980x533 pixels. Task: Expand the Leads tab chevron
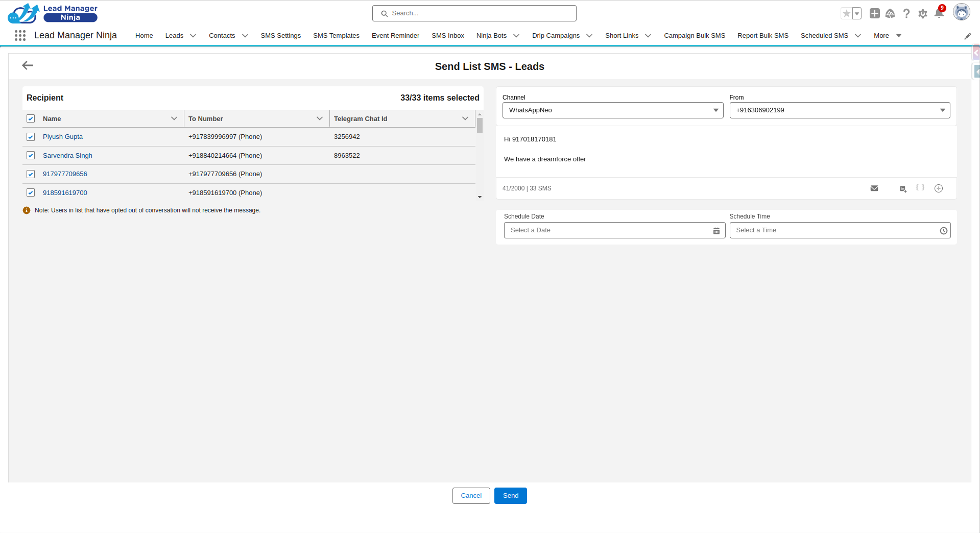point(193,36)
